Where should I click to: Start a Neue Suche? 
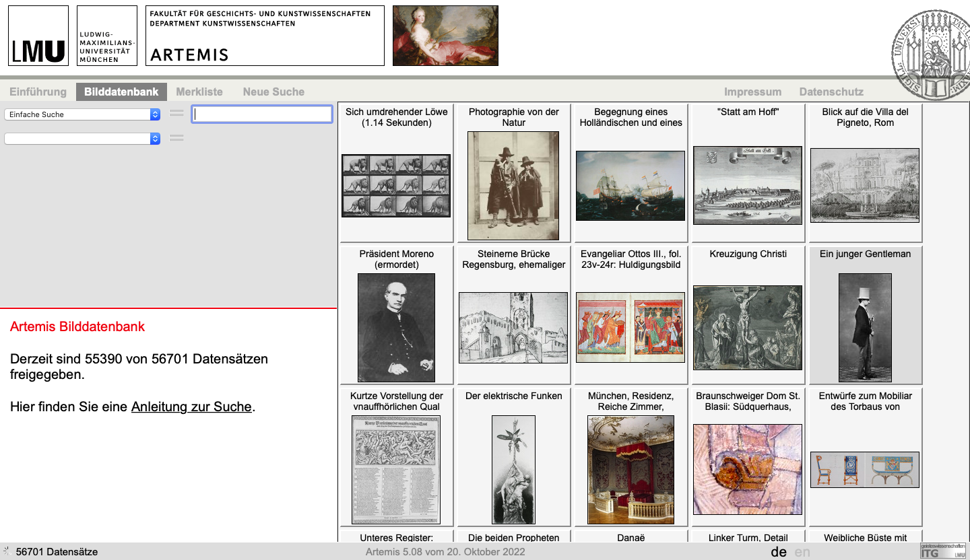coord(273,92)
